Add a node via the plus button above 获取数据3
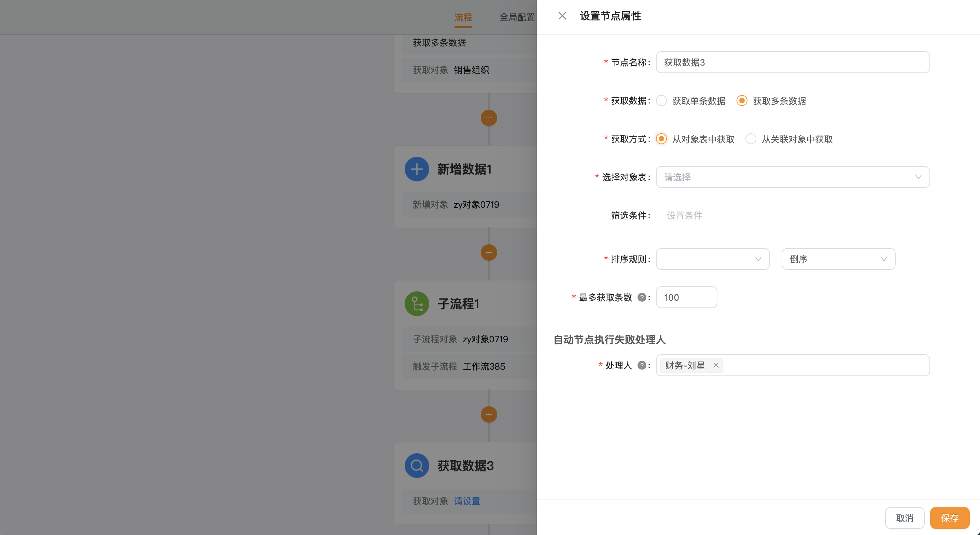 pyautogui.click(x=489, y=414)
